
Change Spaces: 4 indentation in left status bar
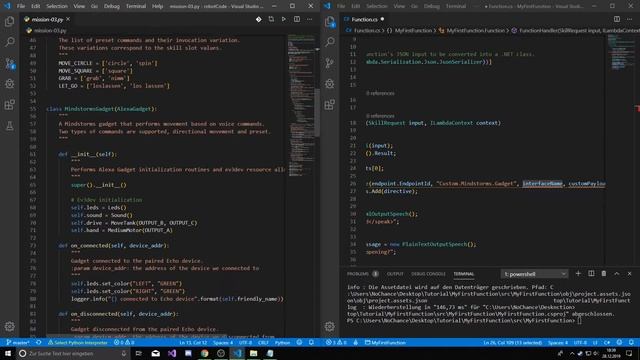coord(223,342)
